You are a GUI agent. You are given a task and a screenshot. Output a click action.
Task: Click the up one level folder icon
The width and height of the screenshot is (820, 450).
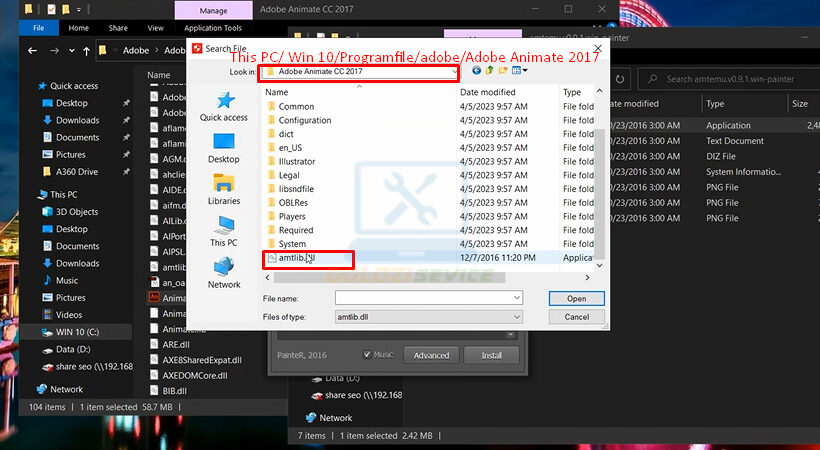point(490,71)
